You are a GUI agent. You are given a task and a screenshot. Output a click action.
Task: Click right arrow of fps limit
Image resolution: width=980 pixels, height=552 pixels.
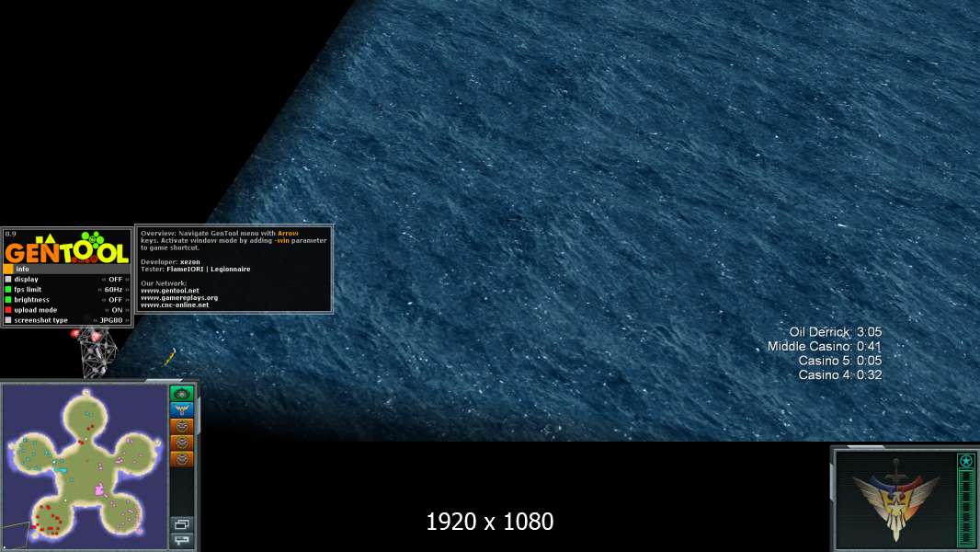tap(127, 290)
